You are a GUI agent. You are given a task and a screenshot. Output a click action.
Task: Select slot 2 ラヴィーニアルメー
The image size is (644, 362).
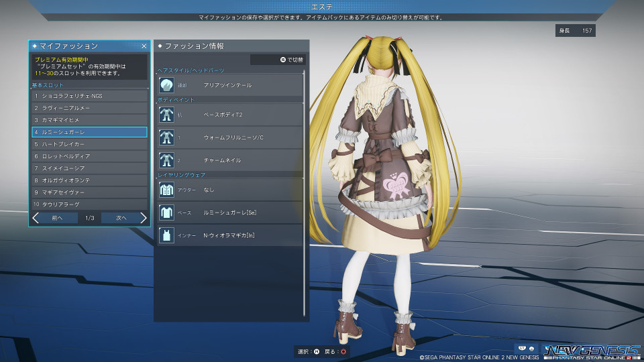point(89,108)
